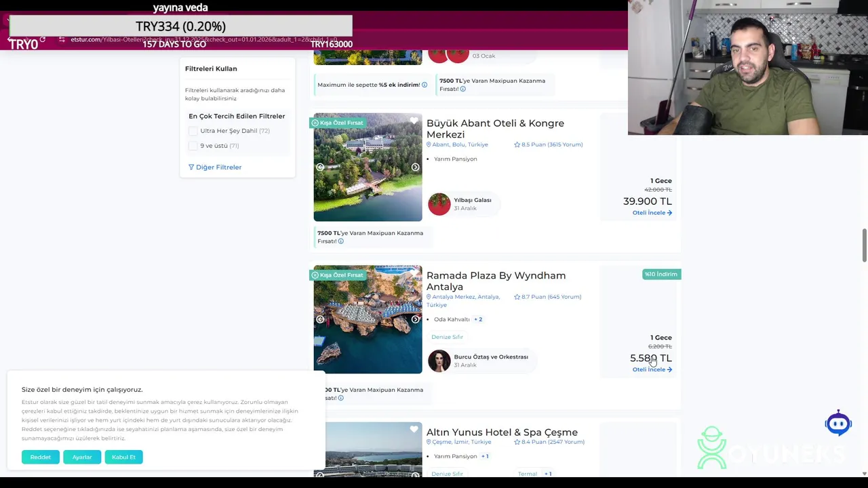Click the Büyük Abant Oteli photo thumbnail

pos(368,167)
